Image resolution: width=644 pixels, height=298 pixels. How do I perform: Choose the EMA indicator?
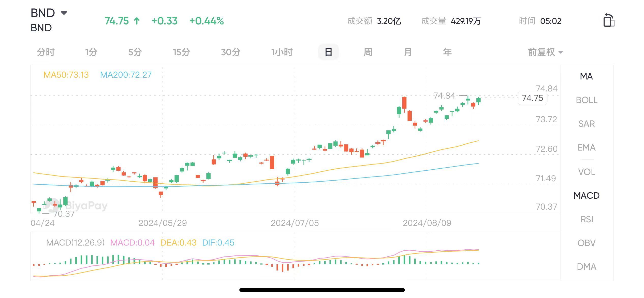(587, 147)
